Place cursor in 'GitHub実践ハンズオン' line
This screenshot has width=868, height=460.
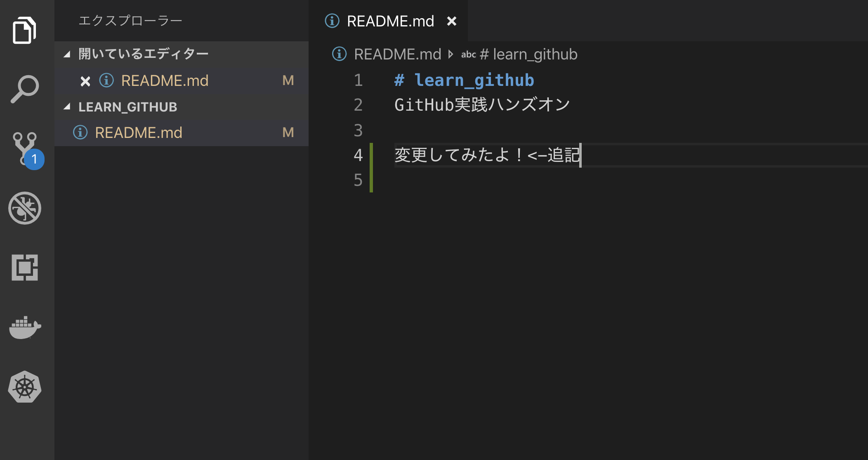[482, 105]
